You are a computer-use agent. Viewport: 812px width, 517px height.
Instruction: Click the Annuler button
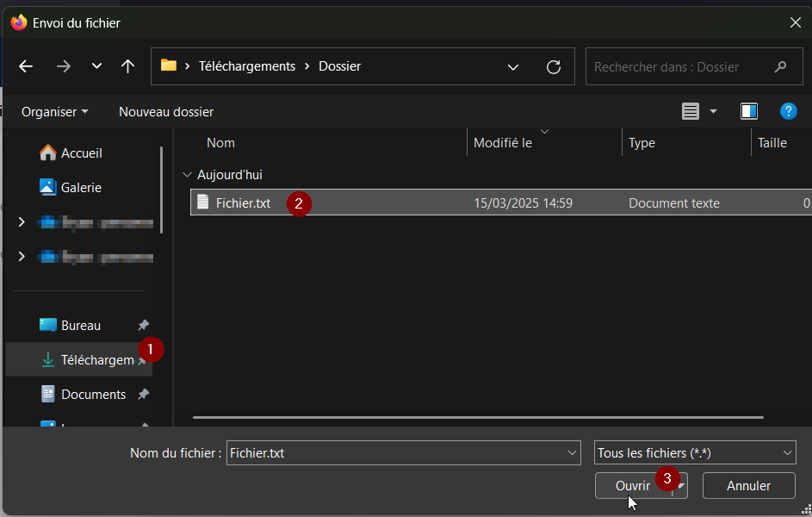pyautogui.click(x=748, y=486)
